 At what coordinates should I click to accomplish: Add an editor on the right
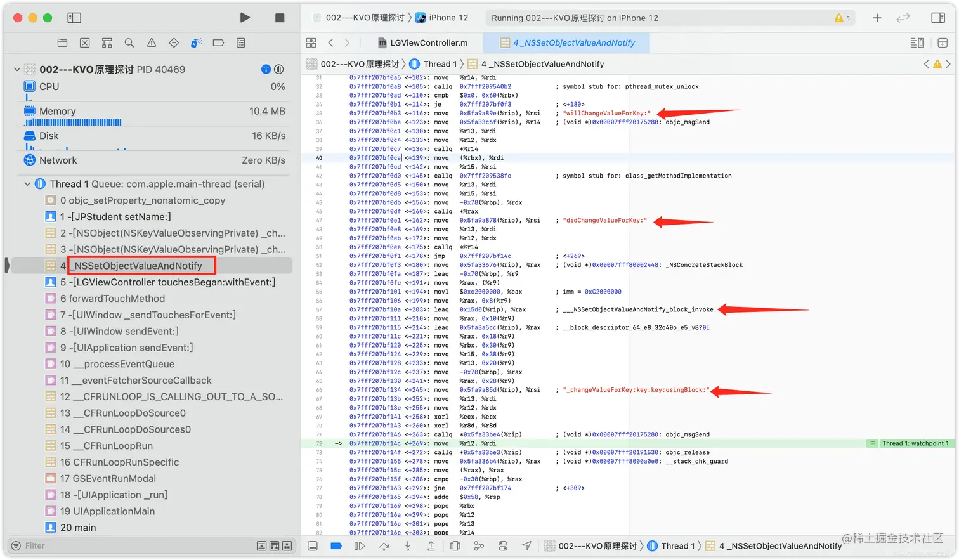click(x=943, y=42)
